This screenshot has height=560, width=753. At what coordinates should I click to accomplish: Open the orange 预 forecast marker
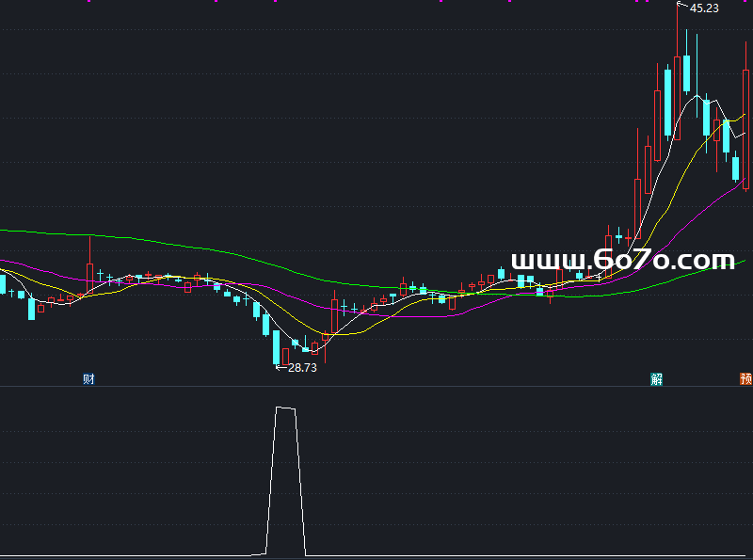pyautogui.click(x=745, y=379)
